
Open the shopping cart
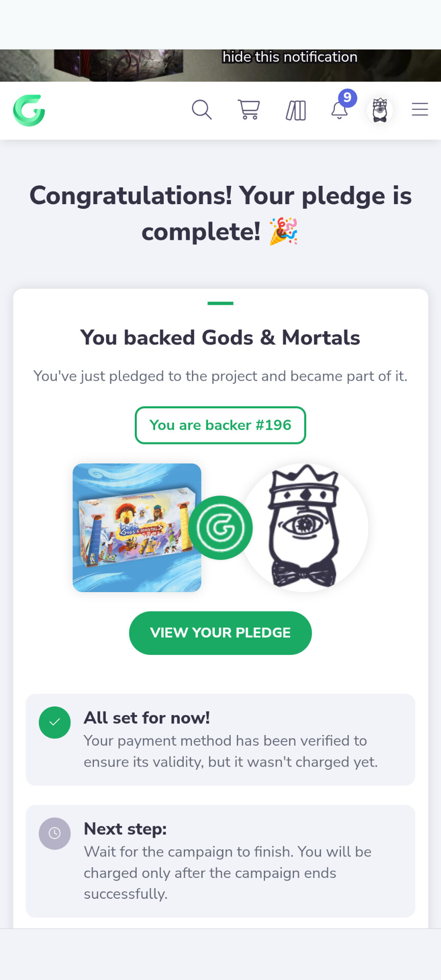pyautogui.click(x=249, y=110)
